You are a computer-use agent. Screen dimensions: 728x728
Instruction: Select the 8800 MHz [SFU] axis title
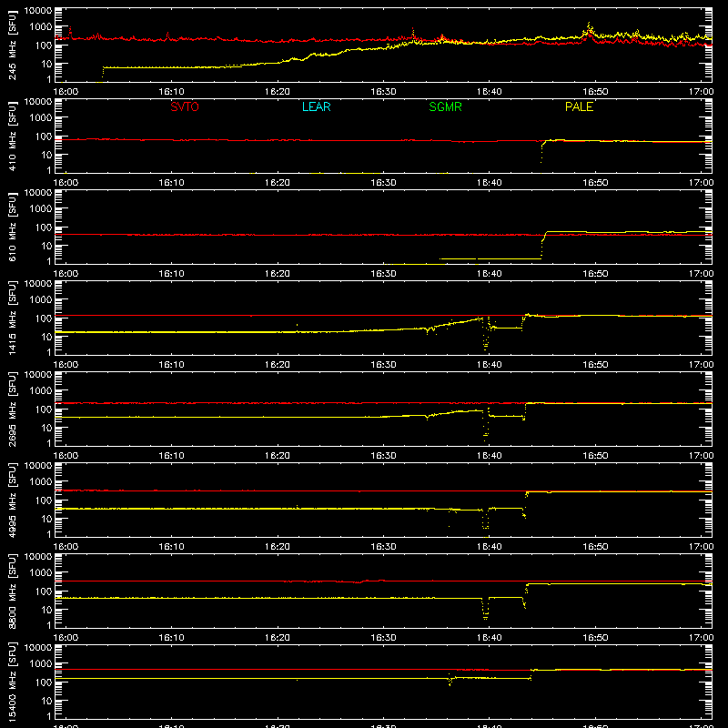12,591
